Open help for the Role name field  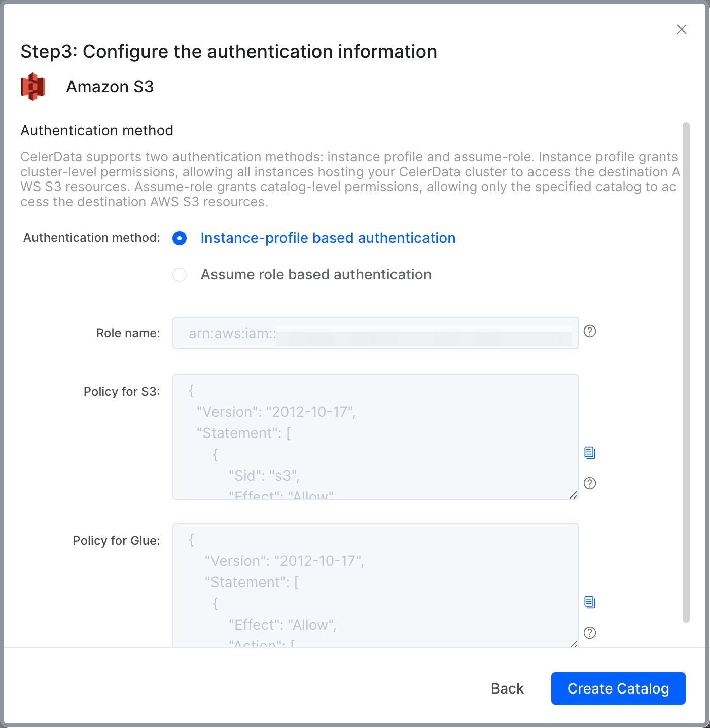589,332
